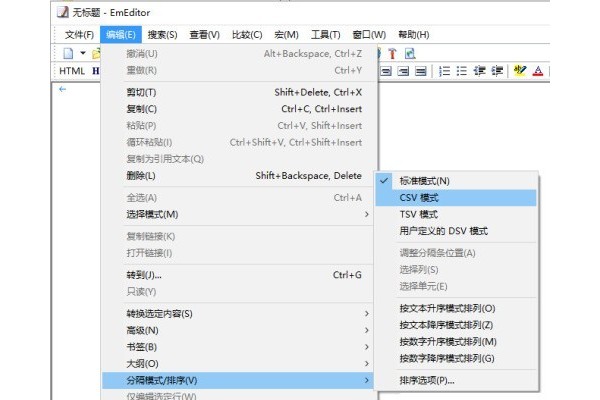Choose 按数字升序模式排列(M)
600x400 pixels.
coord(456,342)
